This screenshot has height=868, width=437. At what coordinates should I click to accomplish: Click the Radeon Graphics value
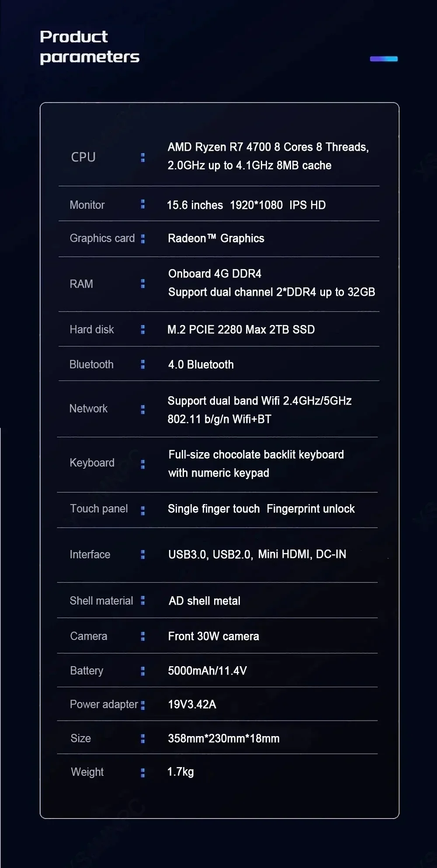(x=216, y=238)
